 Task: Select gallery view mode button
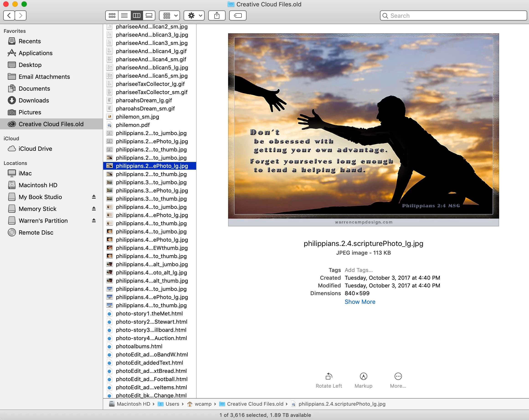click(149, 16)
